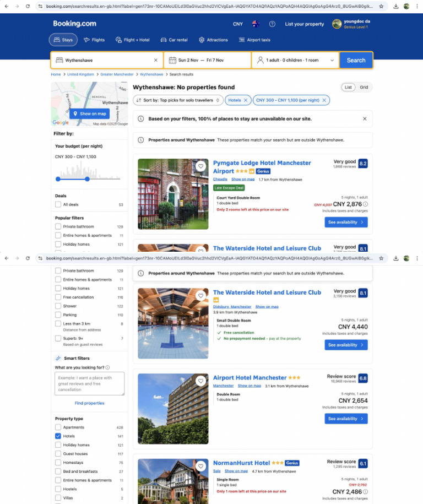Save Pymgate Lodge Hotel with heart icon
The image size is (423, 504).
pos(200,166)
